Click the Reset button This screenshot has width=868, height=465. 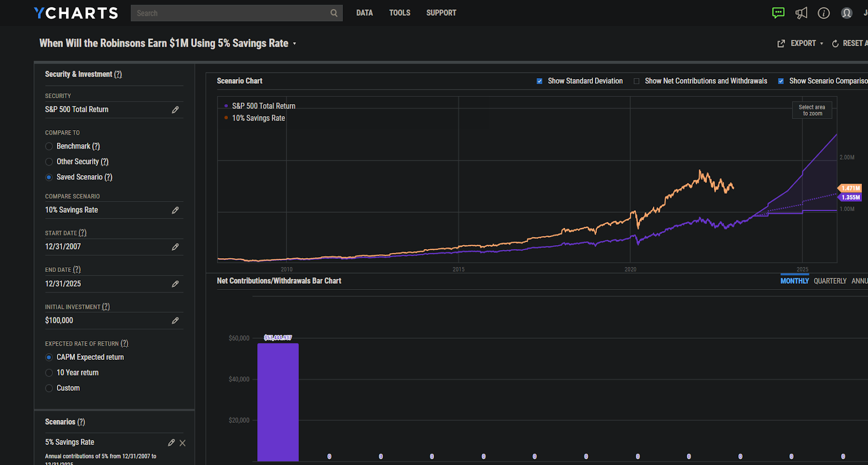click(850, 43)
